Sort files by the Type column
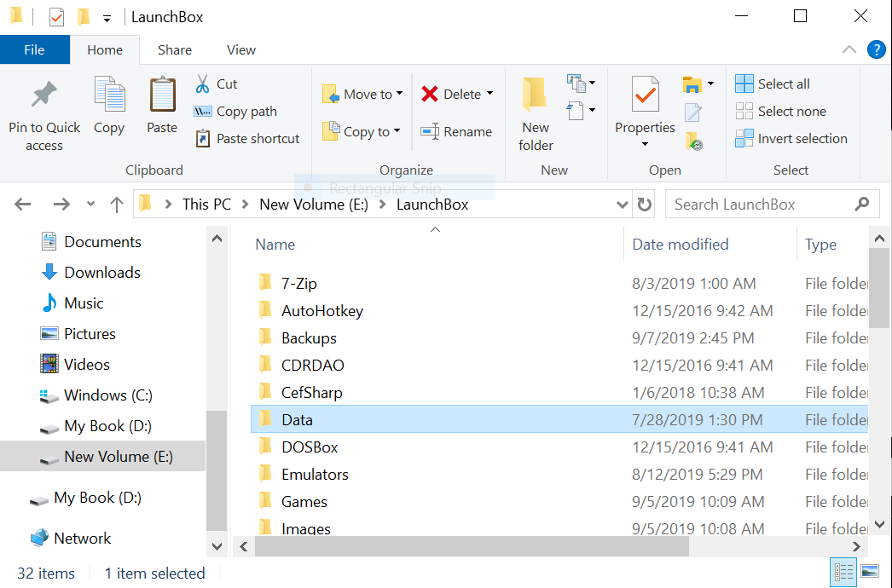 click(x=820, y=245)
